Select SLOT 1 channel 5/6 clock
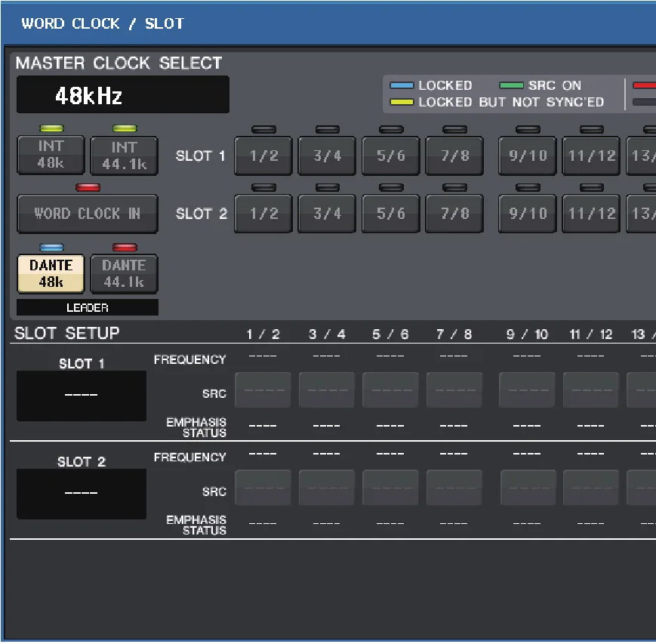The width and height of the screenshot is (656, 644). point(391,156)
